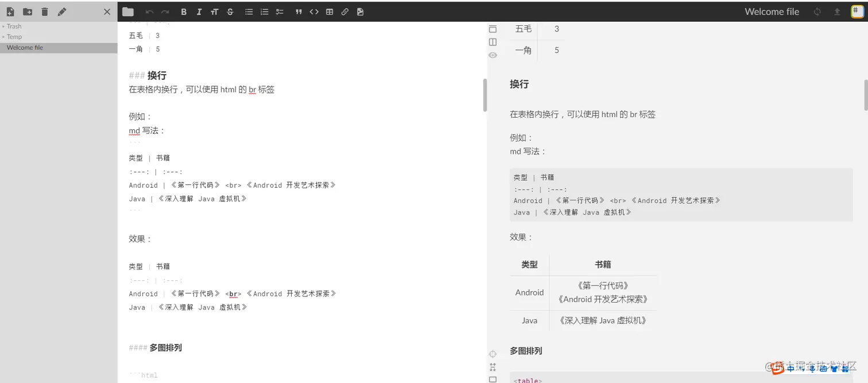Click the 多图排列 heading in preview
868x383 pixels.
(x=526, y=351)
